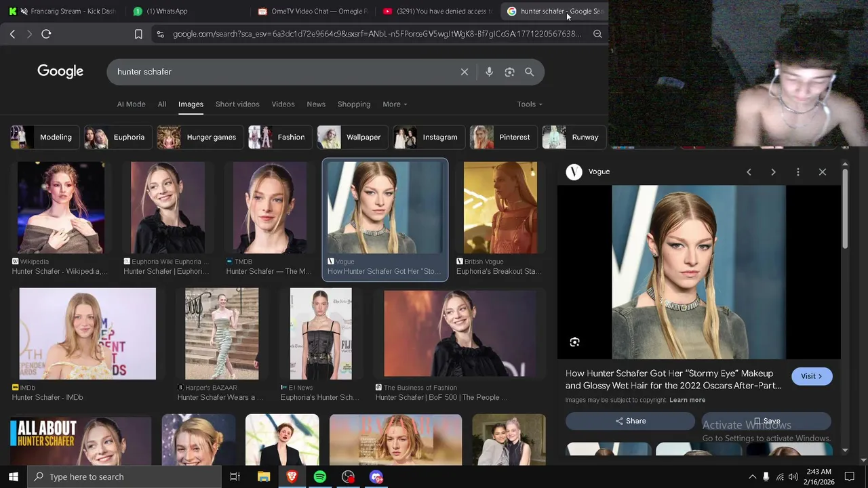Image resolution: width=868 pixels, height=488 pixels.
Task: Filter images by Euphoria chip
Action: click(x=117, y=138)
